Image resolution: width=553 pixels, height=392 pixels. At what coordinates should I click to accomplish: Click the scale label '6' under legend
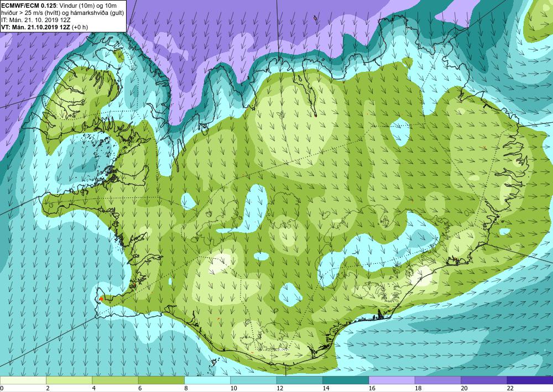click(x=140, y=389)
